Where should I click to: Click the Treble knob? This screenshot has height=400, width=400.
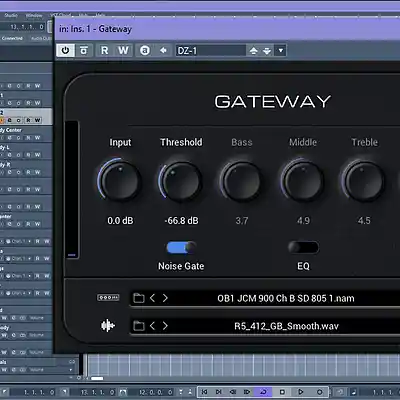363,182
